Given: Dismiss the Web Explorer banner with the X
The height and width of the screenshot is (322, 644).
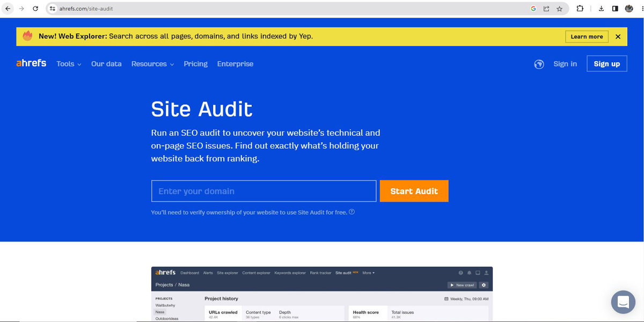Looking at the screenshot, I should pos(618,36).
